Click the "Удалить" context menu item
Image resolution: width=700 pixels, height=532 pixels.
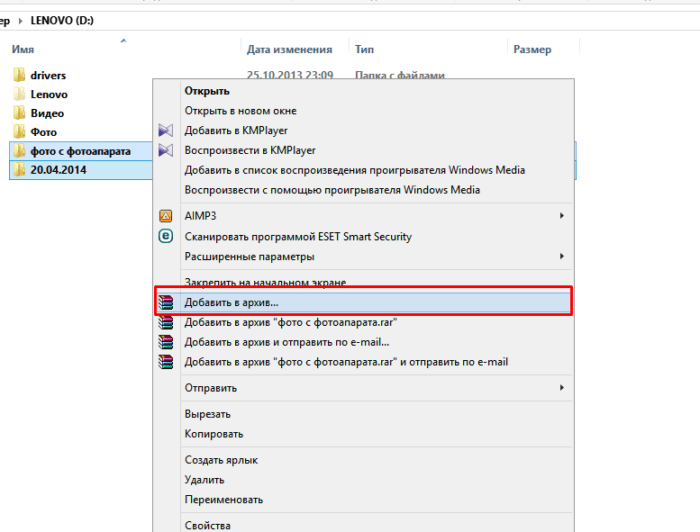pos(207,480)
